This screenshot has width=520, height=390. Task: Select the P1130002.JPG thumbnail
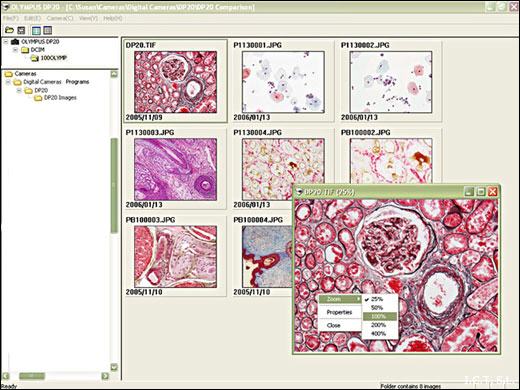(x=391, y=82)
